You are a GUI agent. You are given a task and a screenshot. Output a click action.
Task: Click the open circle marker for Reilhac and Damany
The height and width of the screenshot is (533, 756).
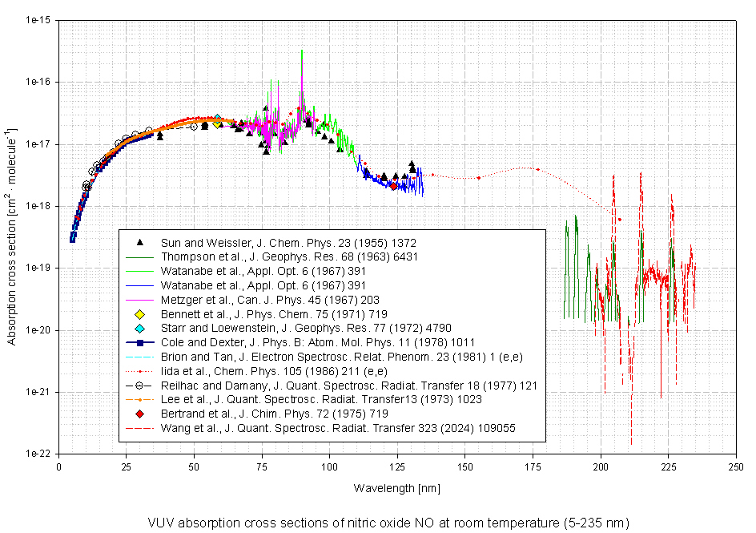pyautogui.click(x=140, y=386)
